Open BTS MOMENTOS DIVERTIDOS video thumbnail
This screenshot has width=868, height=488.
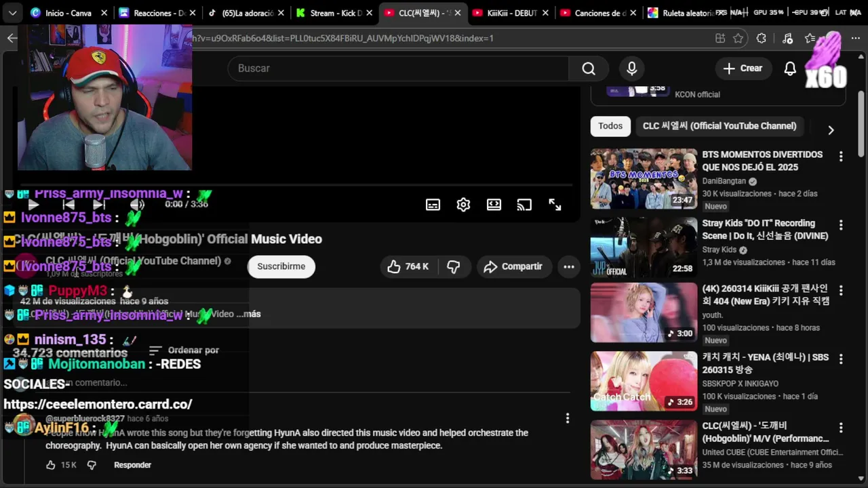click(x=644, y=179)
